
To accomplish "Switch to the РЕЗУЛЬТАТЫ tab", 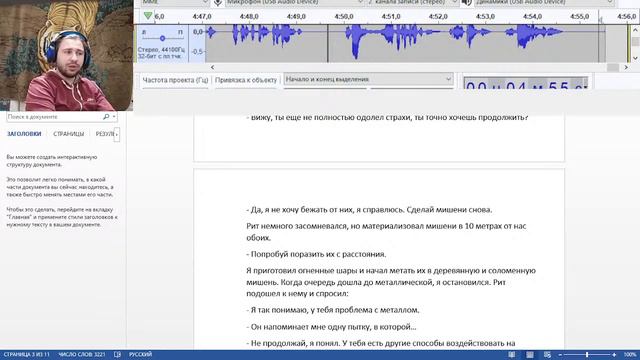I will 104,134.
